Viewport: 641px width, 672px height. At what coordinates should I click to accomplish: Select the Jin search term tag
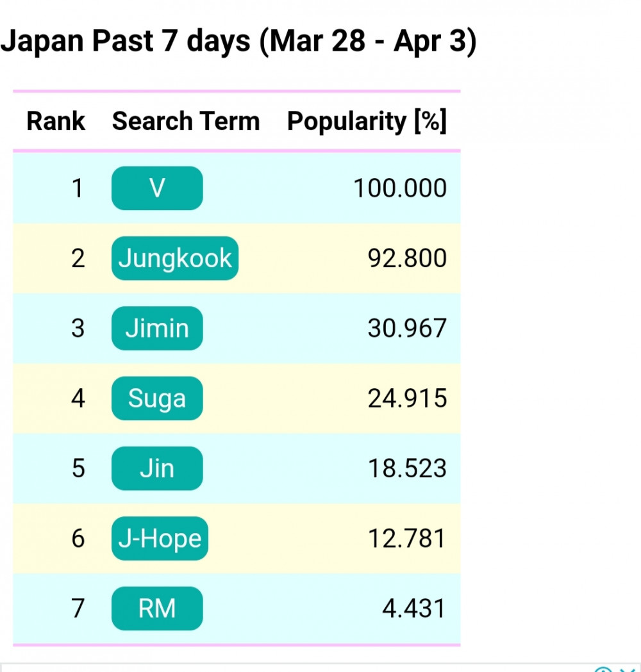tap(157, 468)
